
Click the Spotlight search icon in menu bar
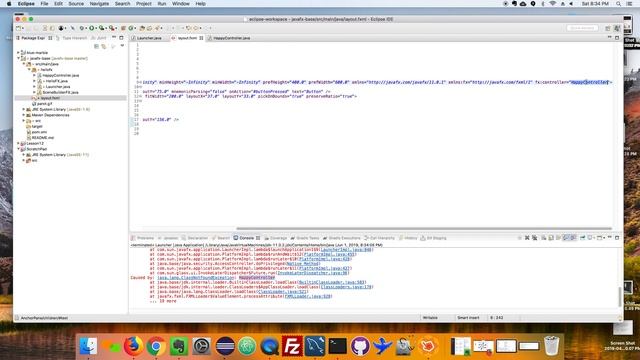[x=618, y=4]
